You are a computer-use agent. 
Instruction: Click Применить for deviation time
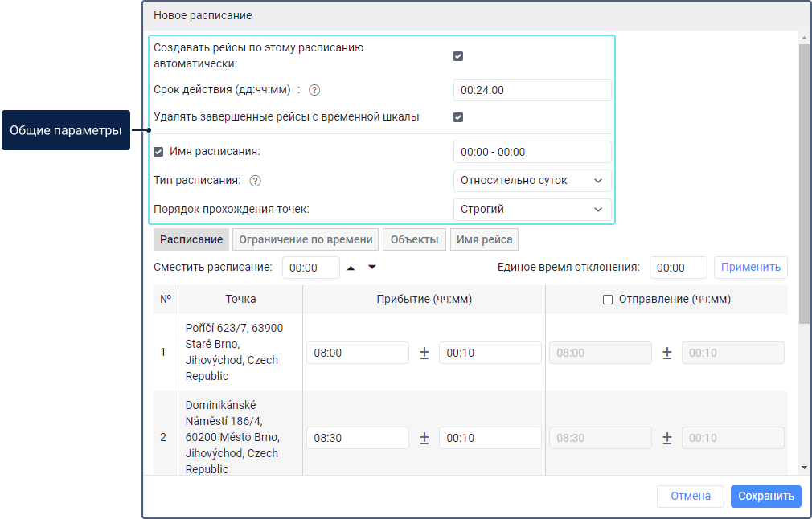coord(750,268)
